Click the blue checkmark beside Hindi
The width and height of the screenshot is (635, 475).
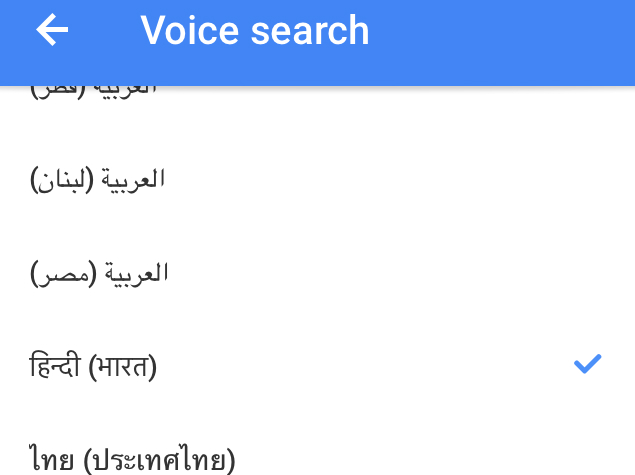(587, 365)
